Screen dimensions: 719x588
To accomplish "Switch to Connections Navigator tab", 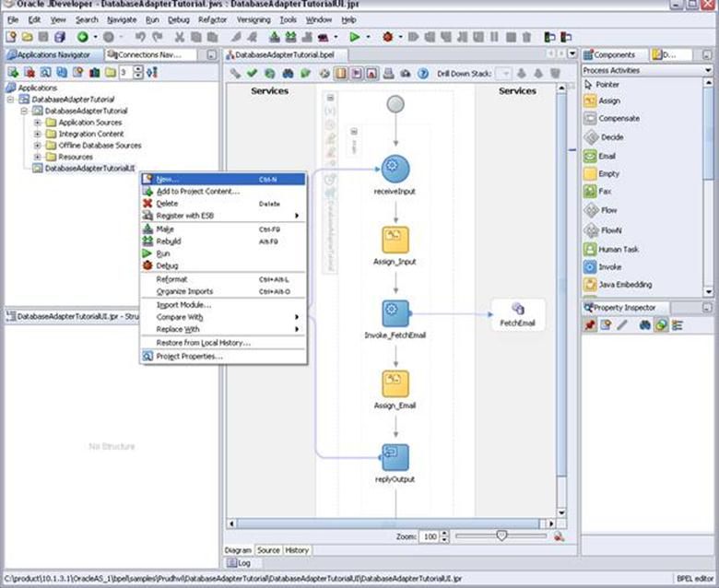I will click(150, 54).
